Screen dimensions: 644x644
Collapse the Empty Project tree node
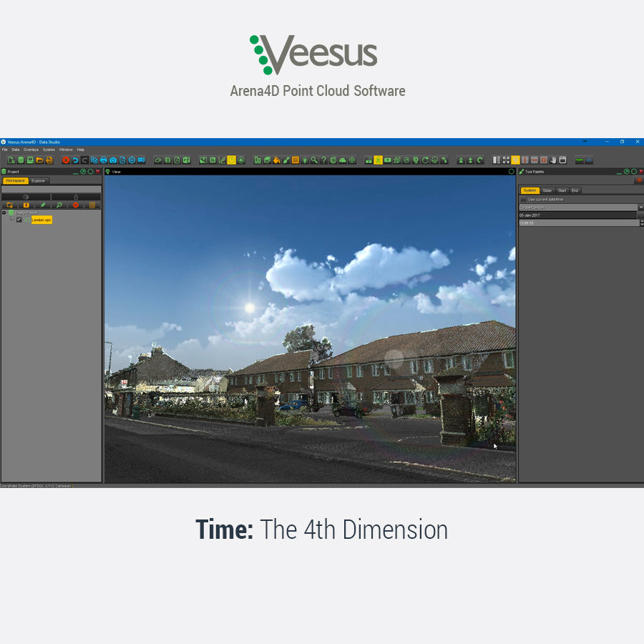click(4, 213)
